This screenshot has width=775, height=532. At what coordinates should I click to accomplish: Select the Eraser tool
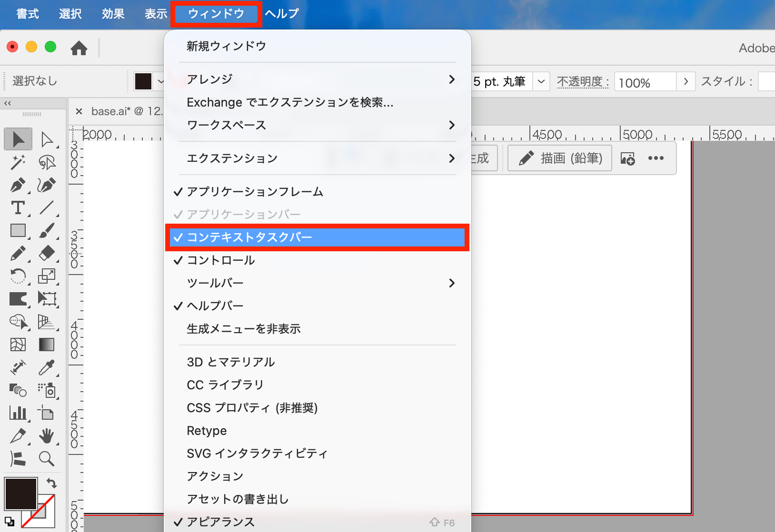coord(47,253)
